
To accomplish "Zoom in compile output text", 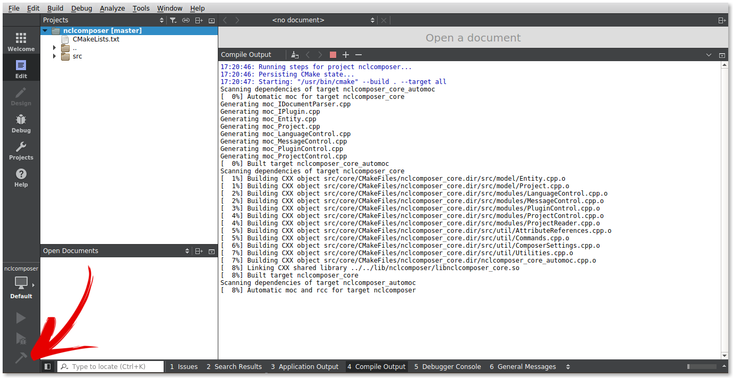I will (346, 55).
